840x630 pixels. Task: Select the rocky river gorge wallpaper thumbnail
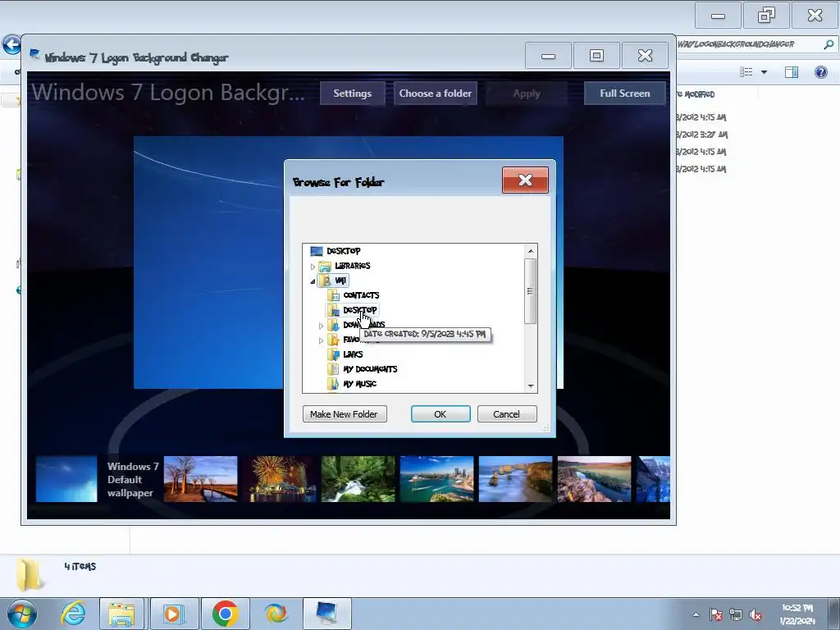(594, 479)
